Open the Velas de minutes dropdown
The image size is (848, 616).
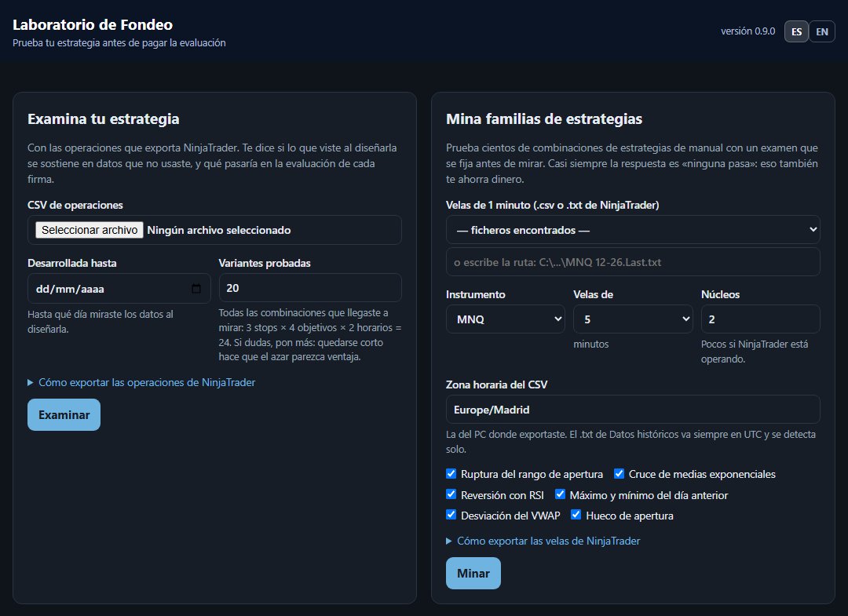[633, 319]
